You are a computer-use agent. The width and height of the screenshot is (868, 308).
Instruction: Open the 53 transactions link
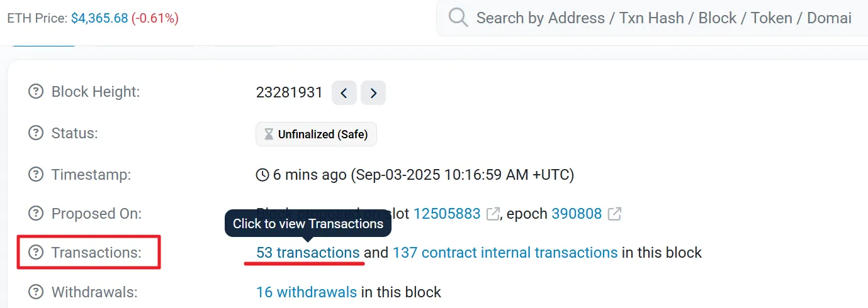(x=308, y=253)
